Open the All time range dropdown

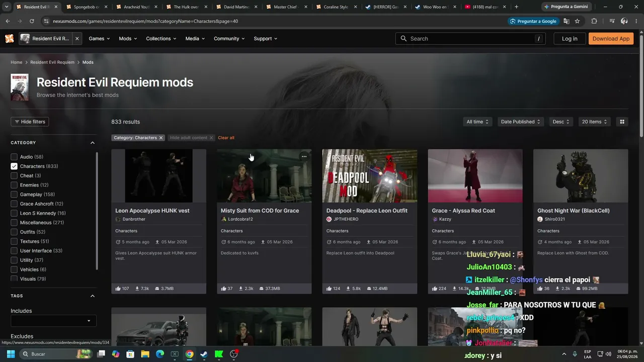pos(477,122)
